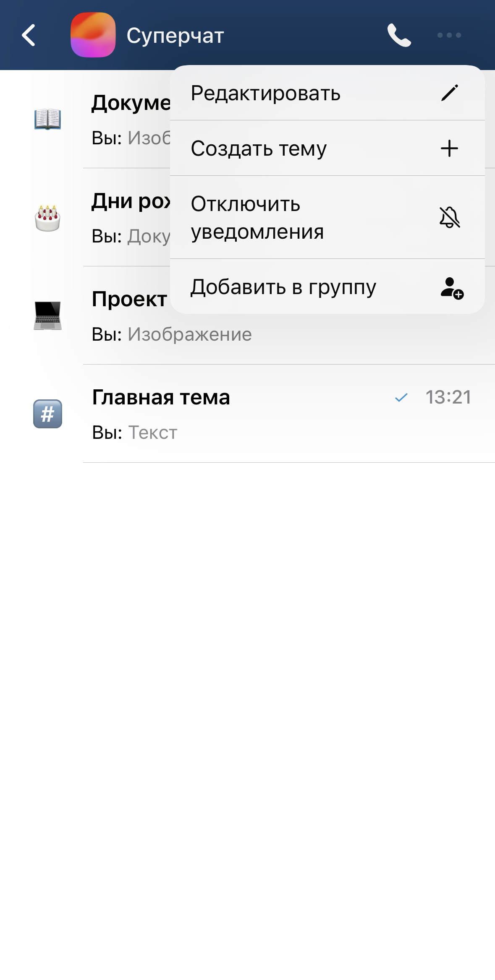495x980 pixels.
Task: Tap the Суперчат group avatar
Action: 93,35
